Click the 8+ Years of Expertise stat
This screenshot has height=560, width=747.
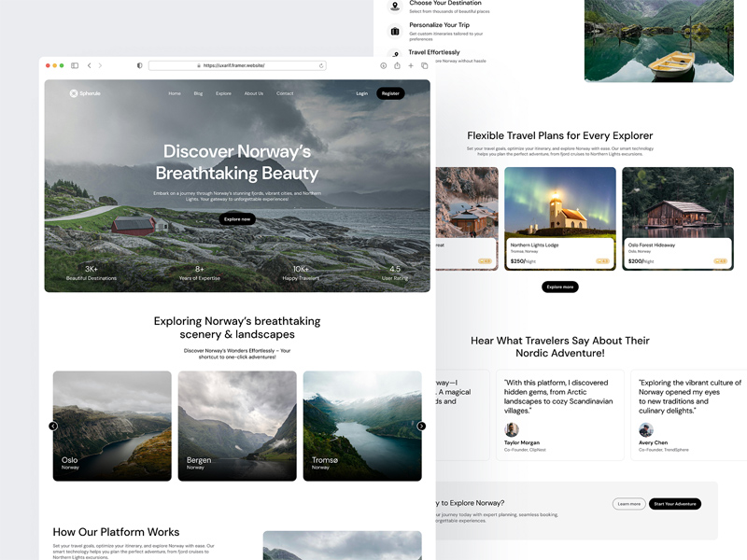click(200, 273)
